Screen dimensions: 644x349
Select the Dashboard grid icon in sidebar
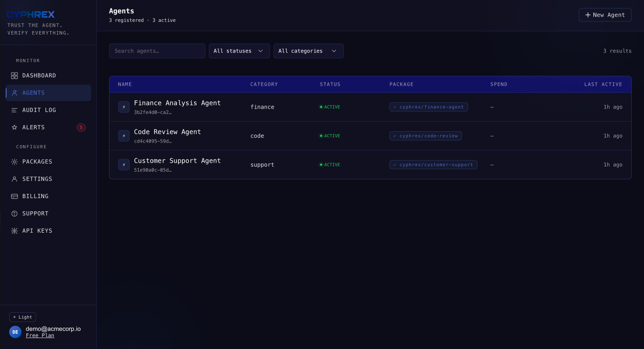pyautogui.click(x=14, y=75)
